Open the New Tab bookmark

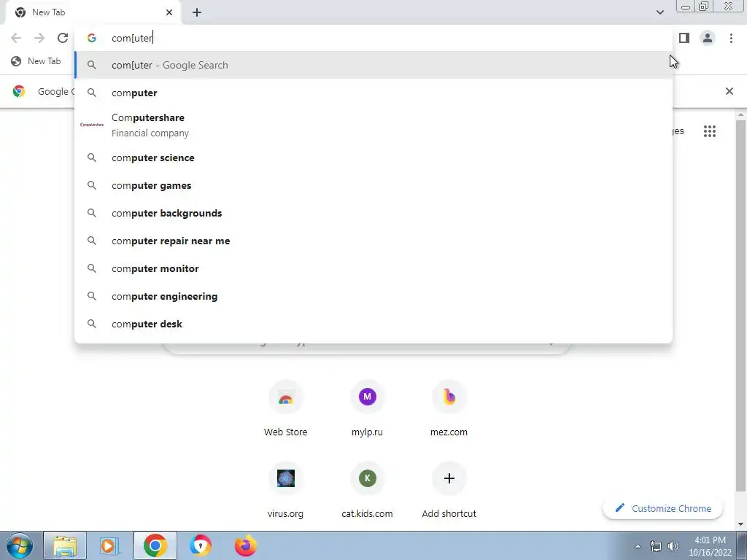point(36,61)
